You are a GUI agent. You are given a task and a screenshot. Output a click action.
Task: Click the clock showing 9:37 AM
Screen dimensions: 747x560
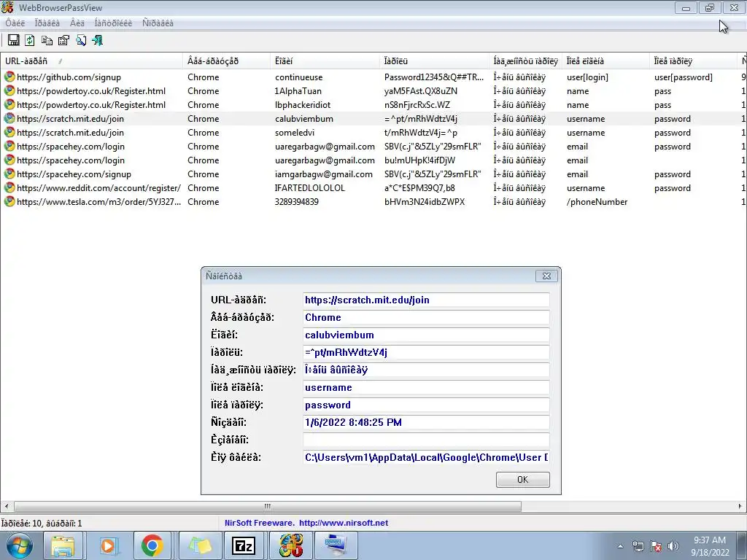pyautogui.click(x=710, y=546)
